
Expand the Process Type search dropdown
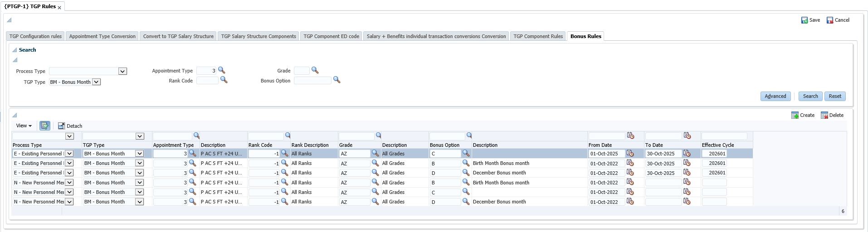click(x=122, y=71)
